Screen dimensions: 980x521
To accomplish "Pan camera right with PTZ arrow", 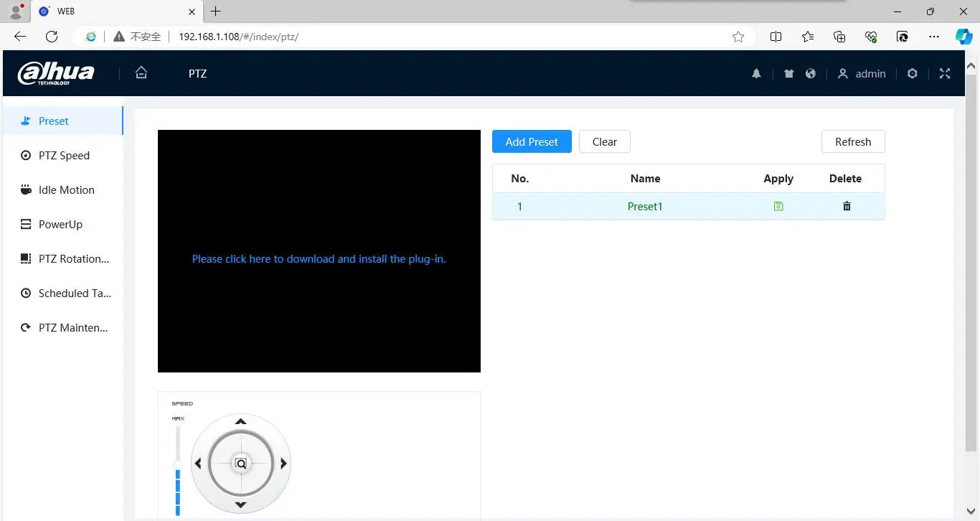I will point(283,464).
